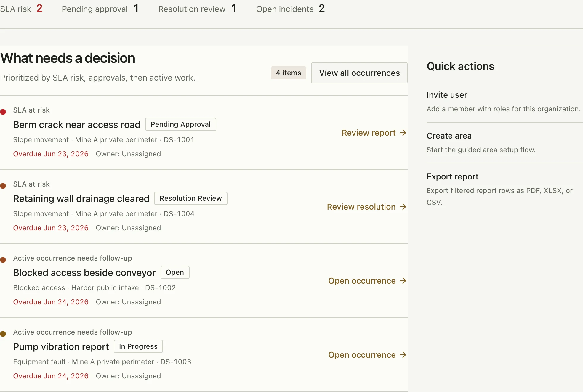Click the DS-1004 details line
This screenshot has width=583, height=392.
104,214
